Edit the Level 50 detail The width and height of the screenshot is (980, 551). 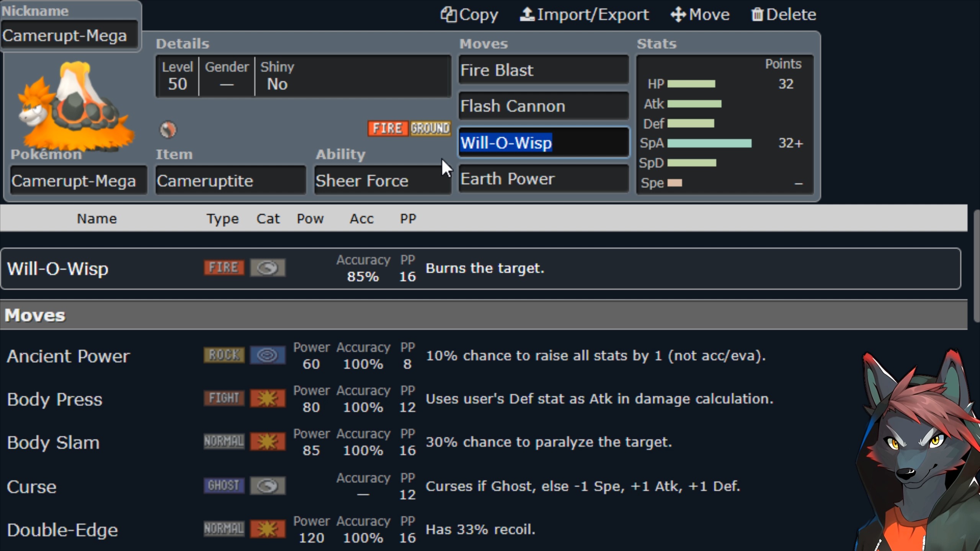(x=177, y=76)
